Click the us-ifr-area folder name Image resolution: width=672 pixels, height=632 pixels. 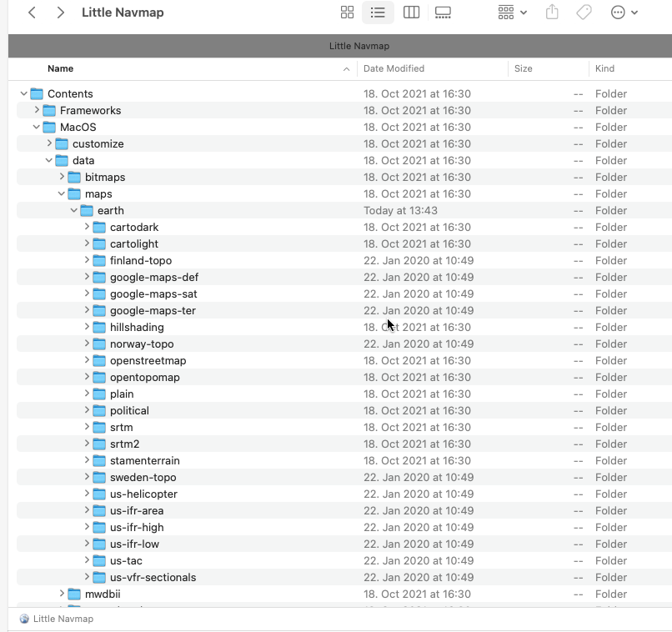click(x=137, y=511)
